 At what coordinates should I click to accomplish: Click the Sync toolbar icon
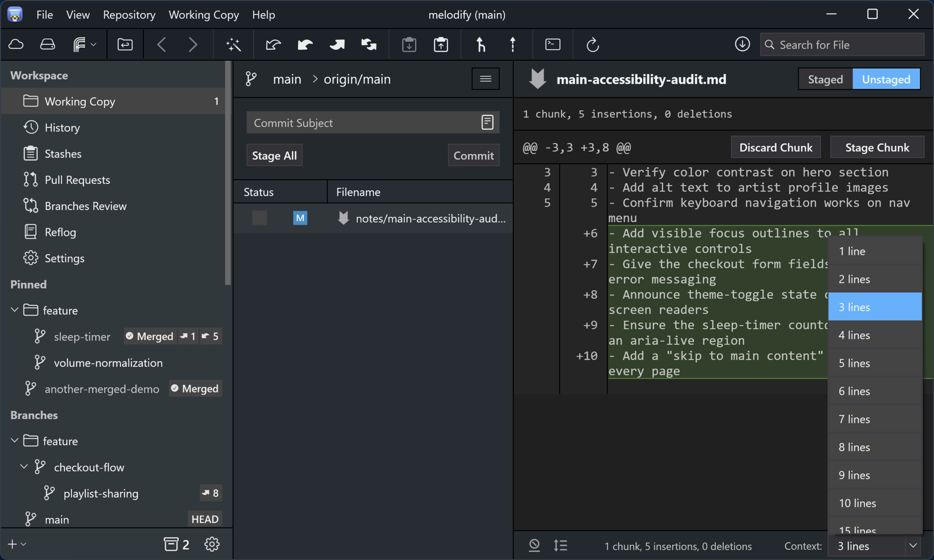click(369, 45)
